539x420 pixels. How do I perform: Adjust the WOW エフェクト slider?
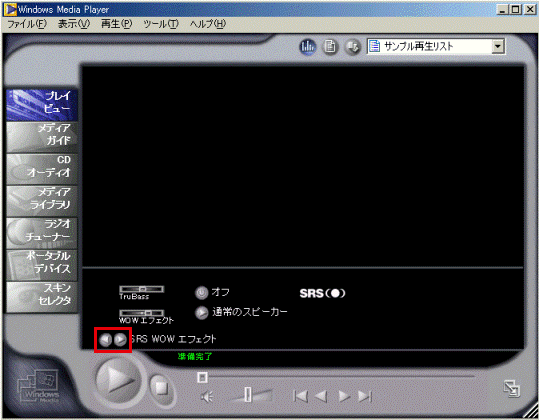pyautogui.click(x=142, y=313)
